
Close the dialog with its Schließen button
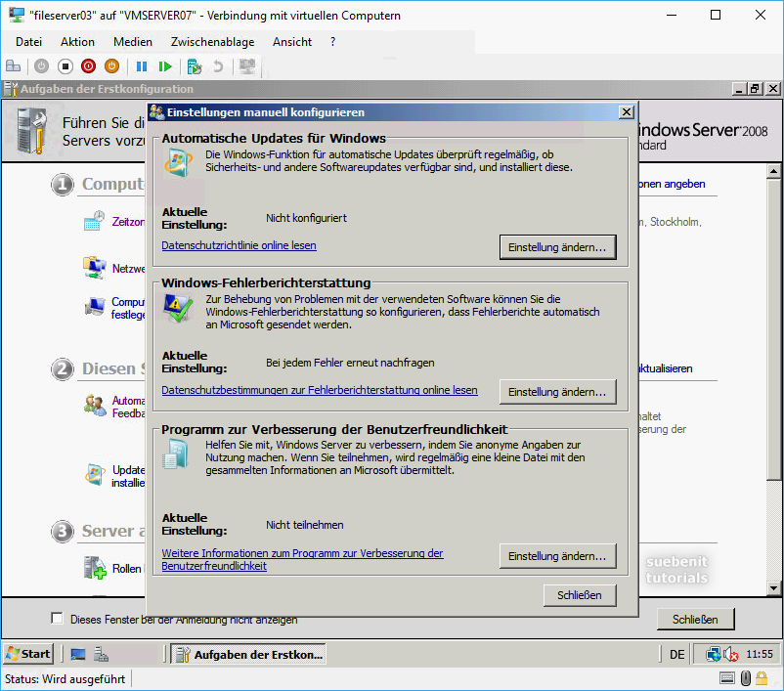(580, 595)
